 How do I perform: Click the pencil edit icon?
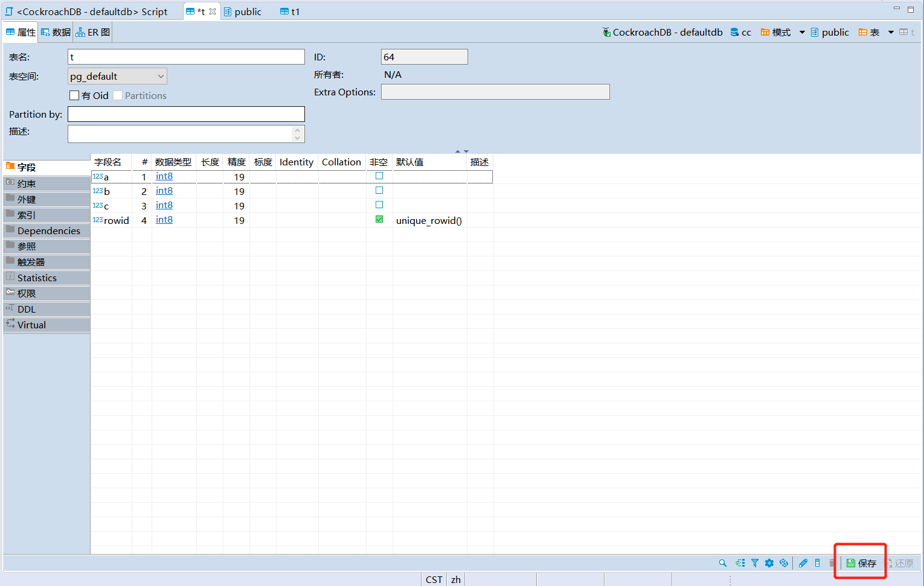click(803, 563)
